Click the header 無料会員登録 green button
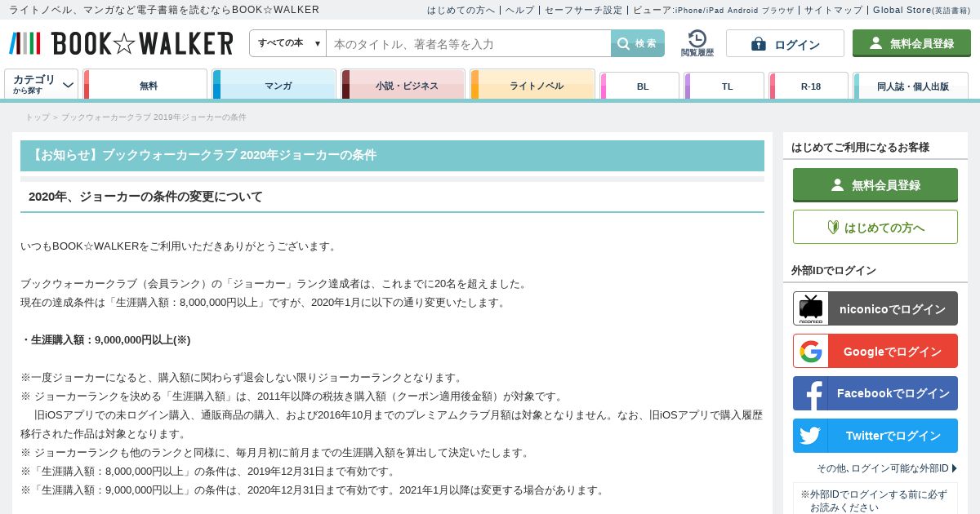Image resolution: width=980 pixels, height=514 pixels. (911, 43)
